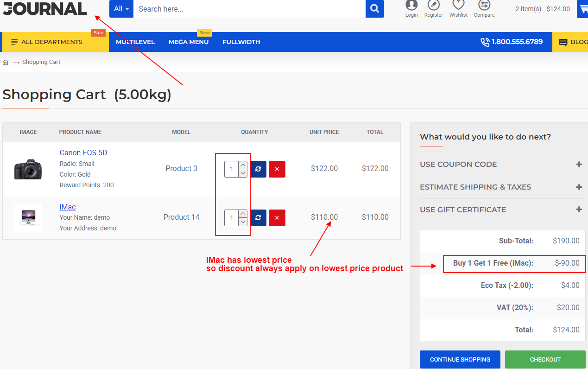Viewport: 588px width, 369px height.
Task: Click the $122.00 unit price cell
Action: [324, 169]
